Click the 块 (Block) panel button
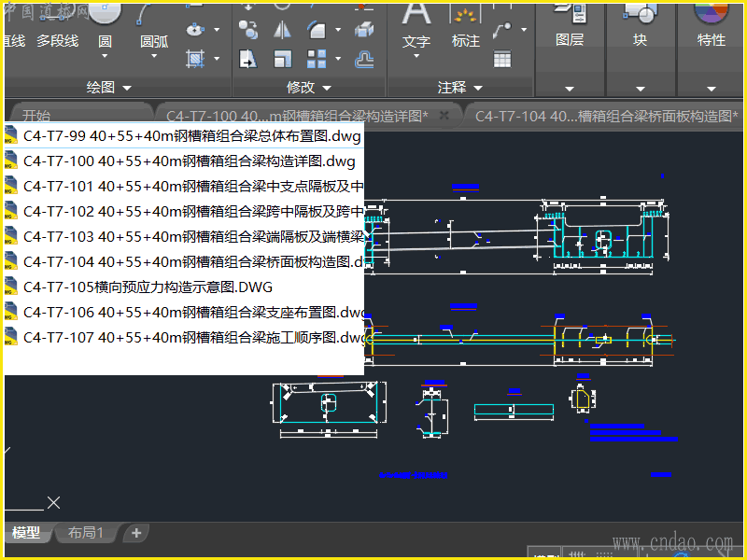 (640, 26)
